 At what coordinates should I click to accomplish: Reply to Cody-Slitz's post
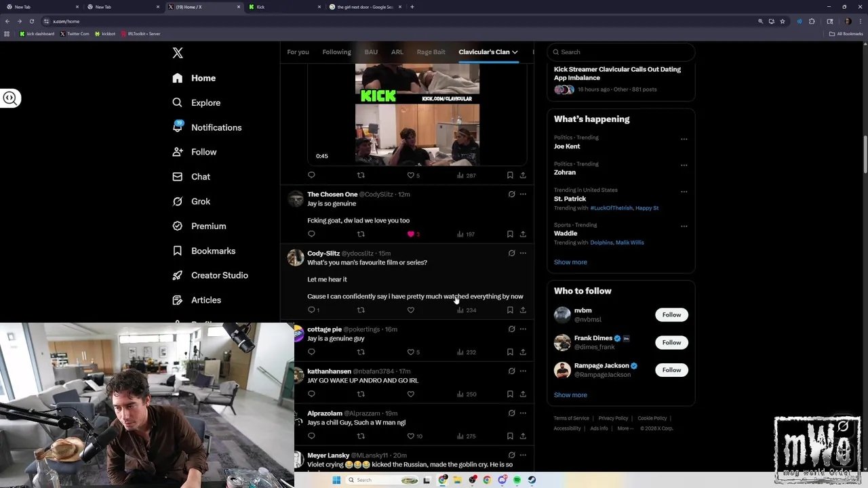(x=311, y=310)
